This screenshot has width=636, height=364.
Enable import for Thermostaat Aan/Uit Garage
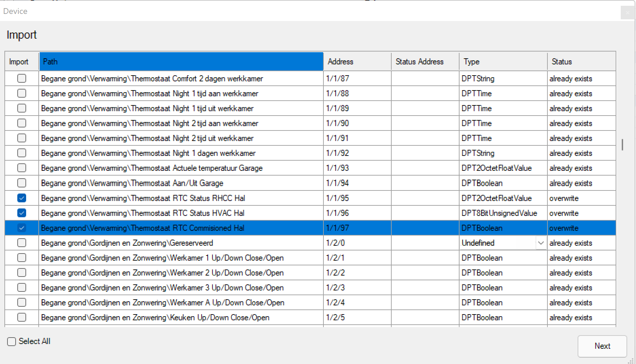[22, 183]
